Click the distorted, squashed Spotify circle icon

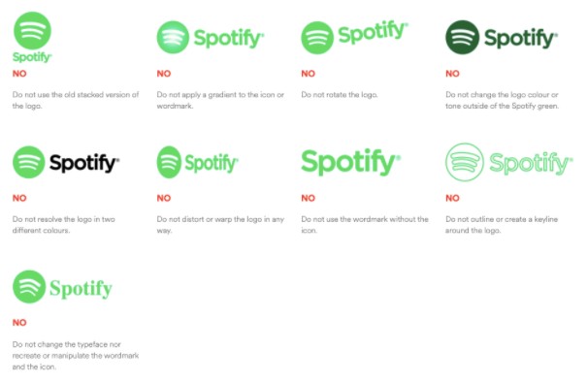pos(169,162)
